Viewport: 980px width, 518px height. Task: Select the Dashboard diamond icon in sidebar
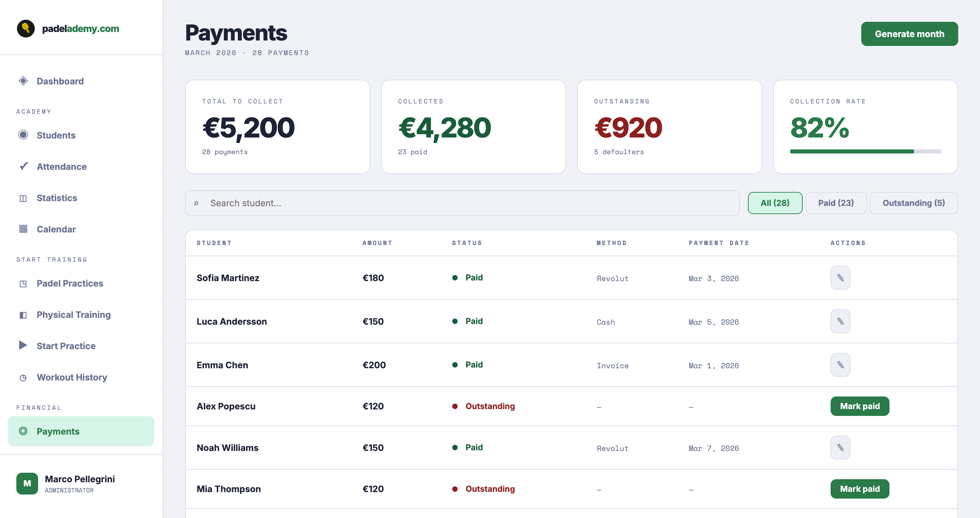[23, 81]
